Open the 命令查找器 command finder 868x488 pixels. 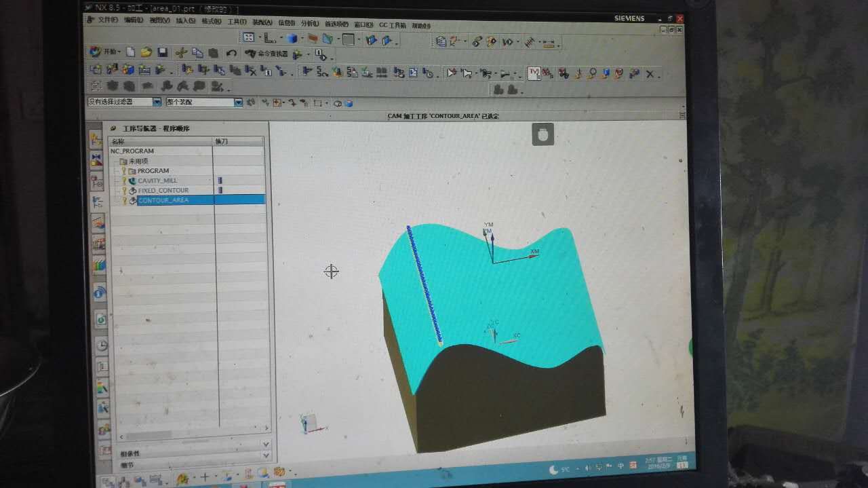(x=267, y=54)
